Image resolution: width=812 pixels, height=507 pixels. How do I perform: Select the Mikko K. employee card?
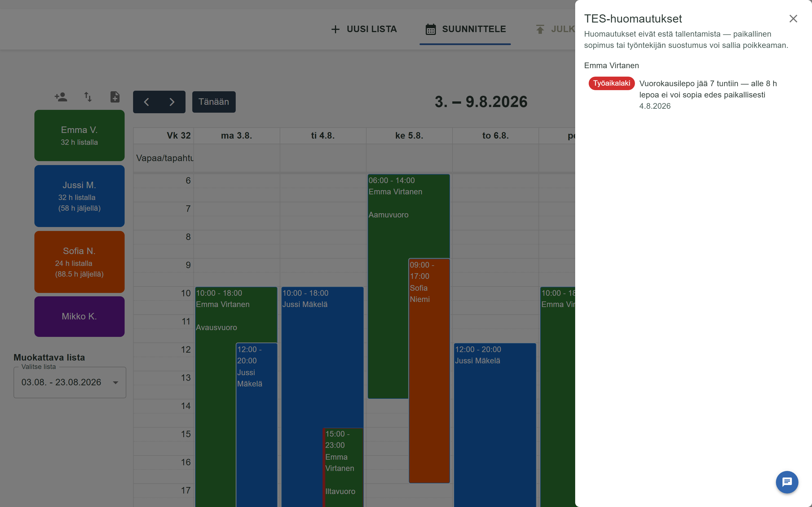[80, 317]
